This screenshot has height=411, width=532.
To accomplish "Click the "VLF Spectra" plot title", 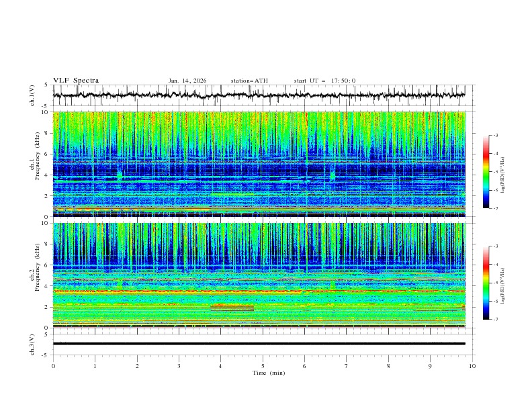I will click(x=76, y=81).
